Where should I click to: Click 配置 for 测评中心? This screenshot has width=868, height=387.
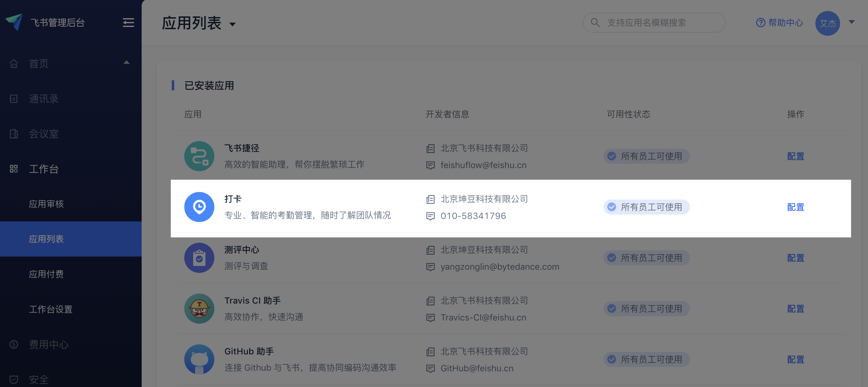[796, 258]
